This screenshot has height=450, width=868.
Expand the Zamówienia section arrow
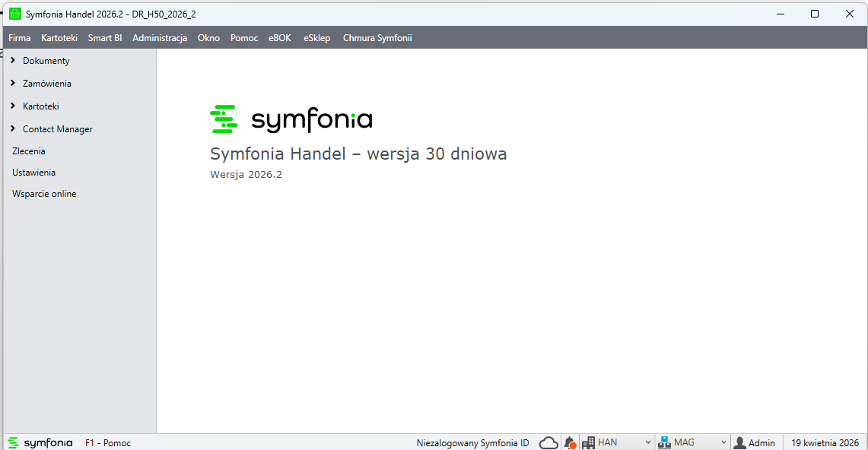[14, 83]
